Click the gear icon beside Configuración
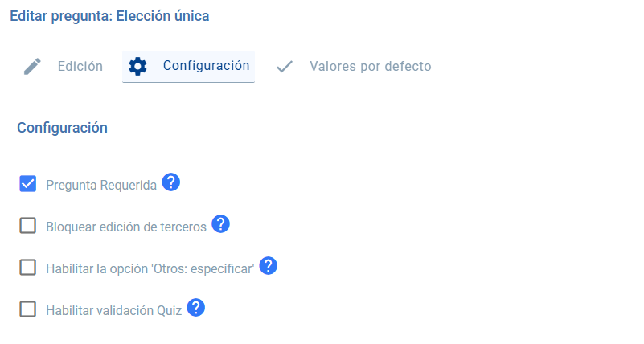 tap(138, 67)
